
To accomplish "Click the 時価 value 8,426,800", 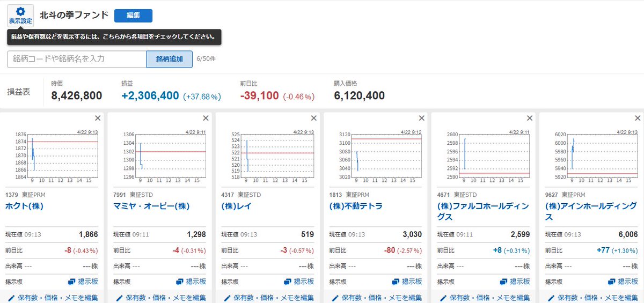I will coord(77,96).
